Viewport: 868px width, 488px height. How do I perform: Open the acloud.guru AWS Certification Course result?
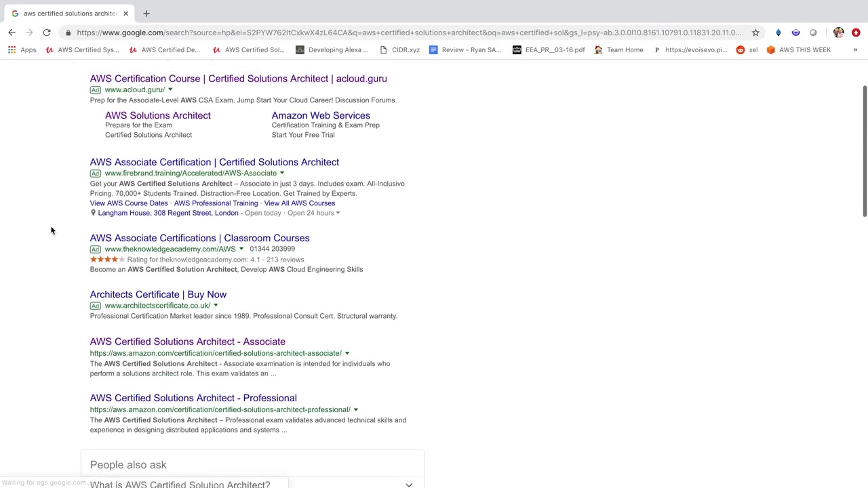pos(239,79)
